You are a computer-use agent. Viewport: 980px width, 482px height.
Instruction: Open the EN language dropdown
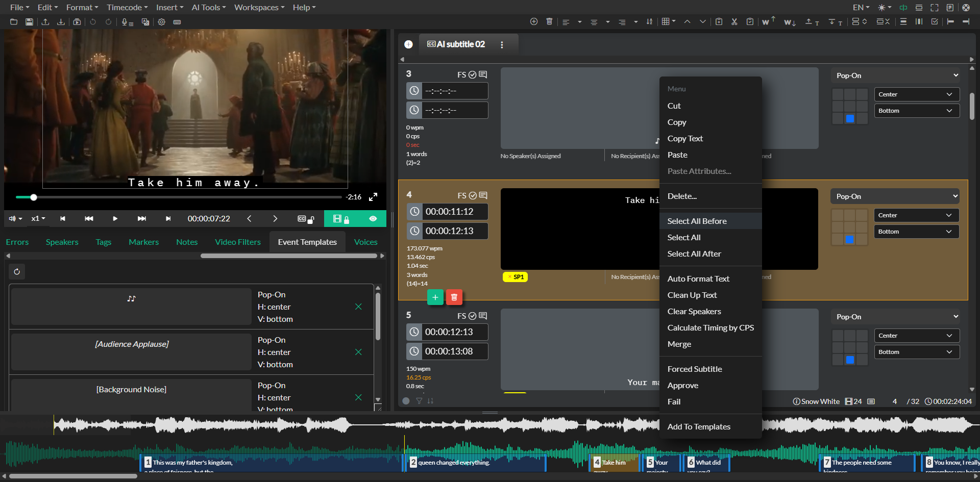click(x=861, y=8)
